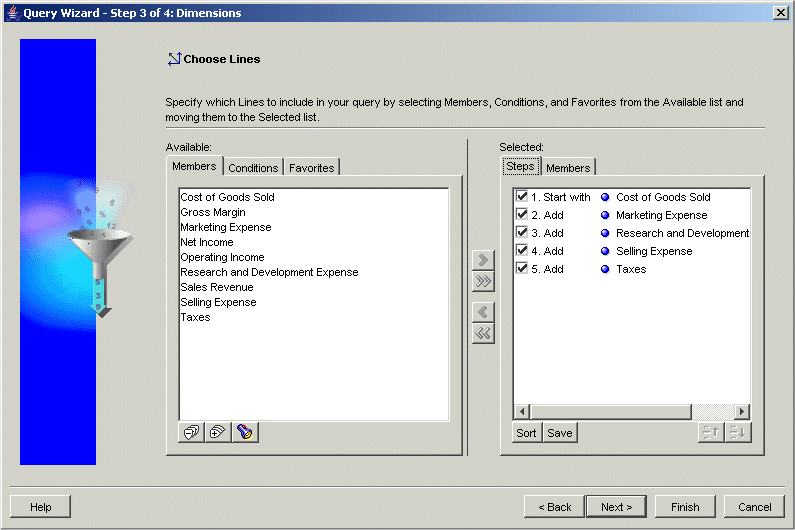Proceed with the Next button
The width and height of the screenshot is (795, 530).
click(x=617, y=507)
